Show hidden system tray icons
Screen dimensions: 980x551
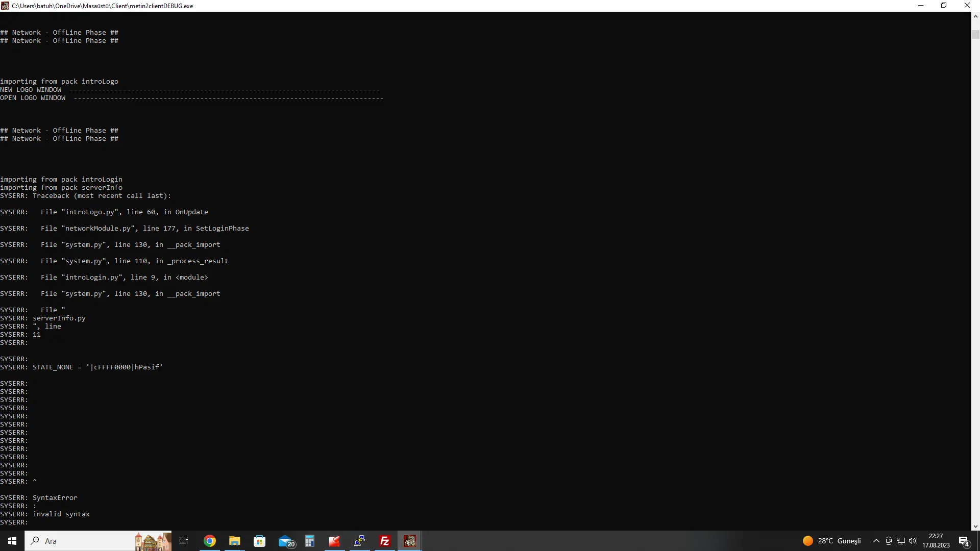(876, 541)
